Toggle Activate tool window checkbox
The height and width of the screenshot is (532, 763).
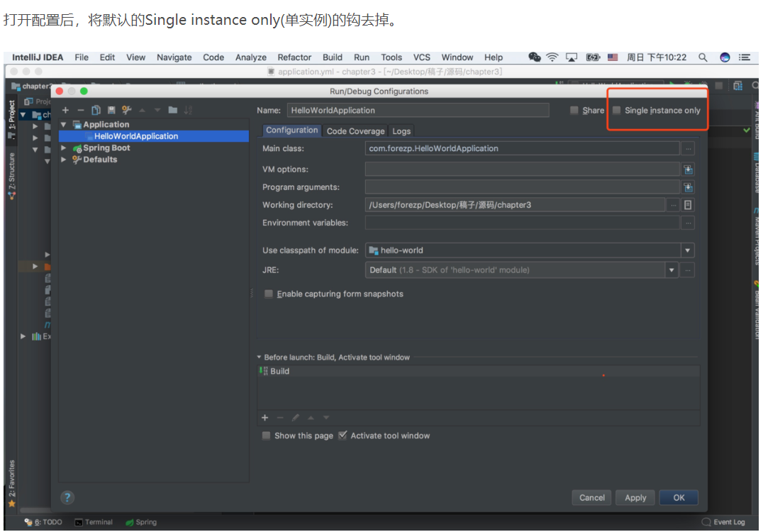point(342,435)
